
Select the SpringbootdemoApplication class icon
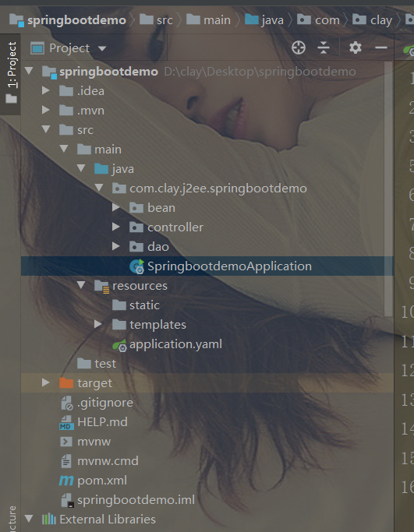[x=137, y=266]
